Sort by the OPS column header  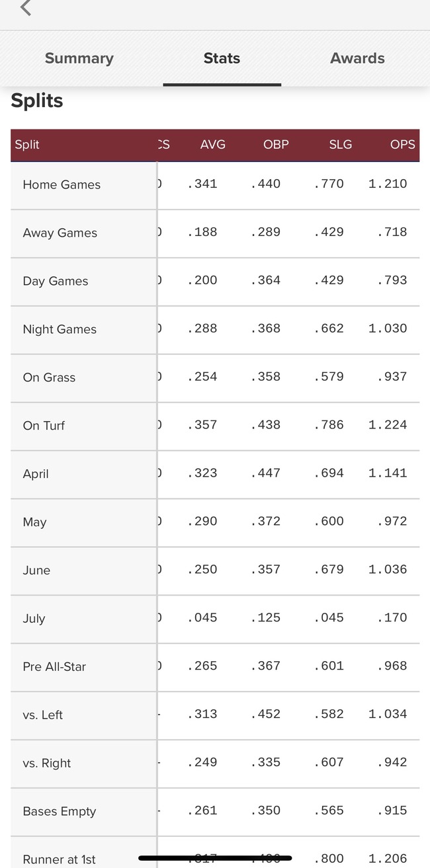[403, 145]
